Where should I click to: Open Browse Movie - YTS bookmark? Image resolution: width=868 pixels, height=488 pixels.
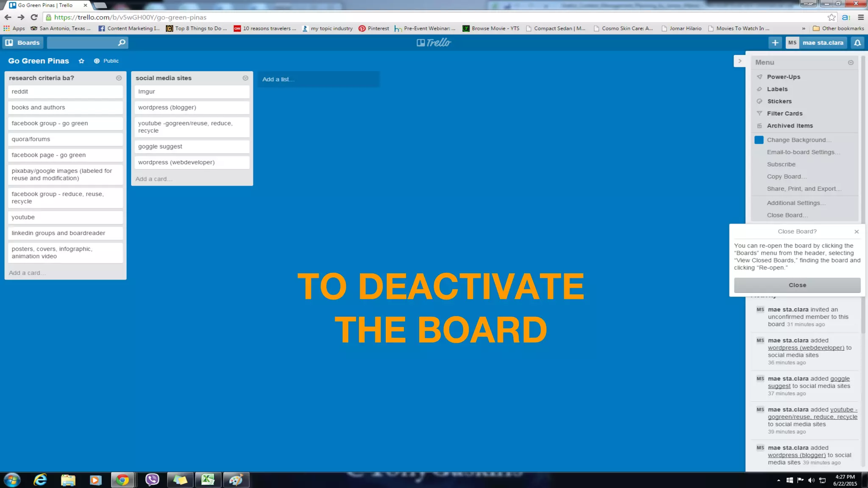(491, 28)
